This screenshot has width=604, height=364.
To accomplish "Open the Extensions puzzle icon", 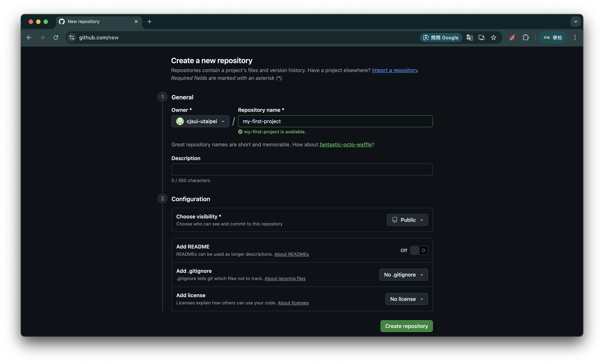I will (526, 38).
